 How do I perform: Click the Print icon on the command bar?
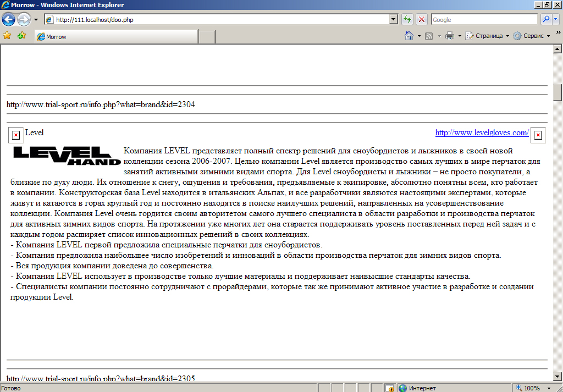pyautogui.click(x=450, y=35)
